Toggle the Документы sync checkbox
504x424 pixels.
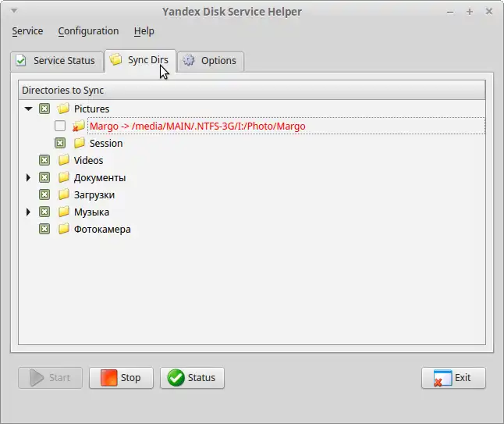(44, 177)
